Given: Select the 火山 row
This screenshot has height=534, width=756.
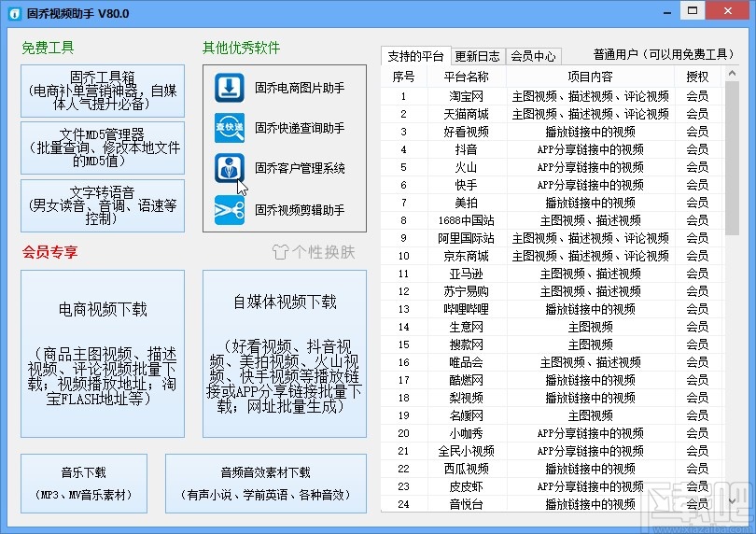Looking at the screenshot, I should (553, 167).
